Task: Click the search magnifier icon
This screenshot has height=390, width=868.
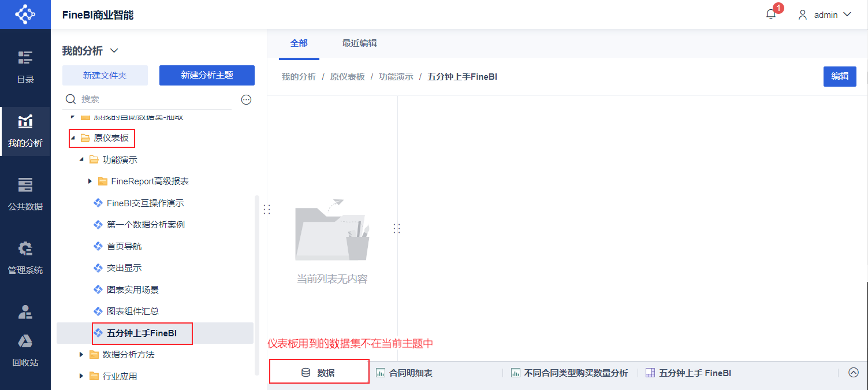Action: click(71, 99)
